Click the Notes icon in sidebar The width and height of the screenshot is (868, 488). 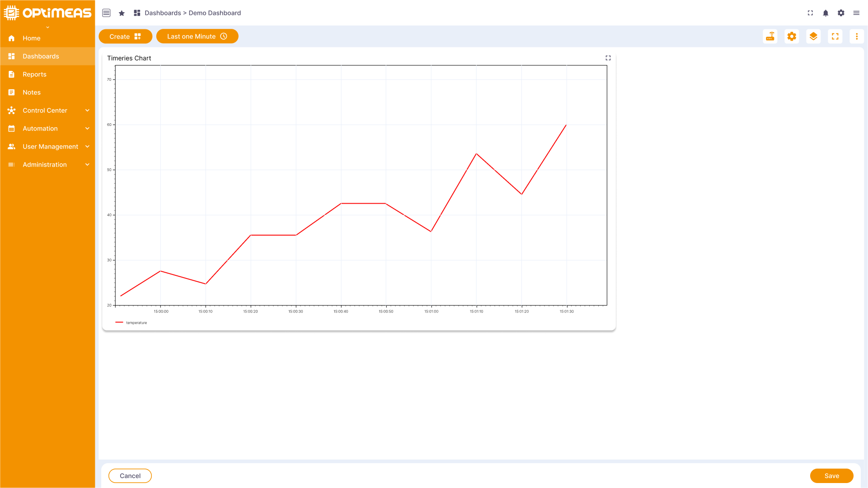(12, 93)
